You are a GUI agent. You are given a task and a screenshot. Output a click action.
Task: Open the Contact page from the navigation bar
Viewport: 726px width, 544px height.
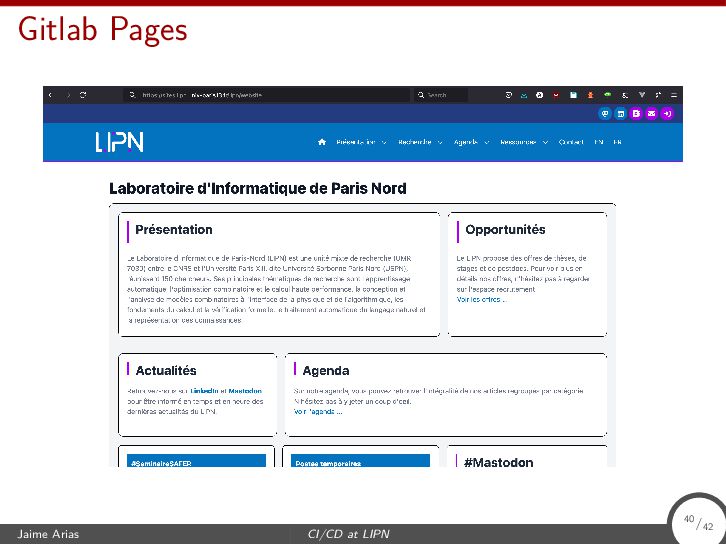coord(571,142)
